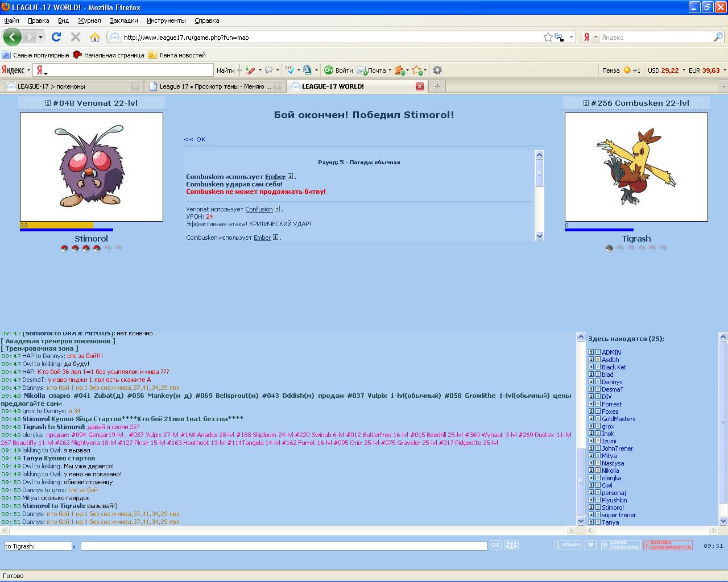Screen dimensions: 728x582
Task: Click the Yandex favorites star icon
Action: [x=417, y=70]
